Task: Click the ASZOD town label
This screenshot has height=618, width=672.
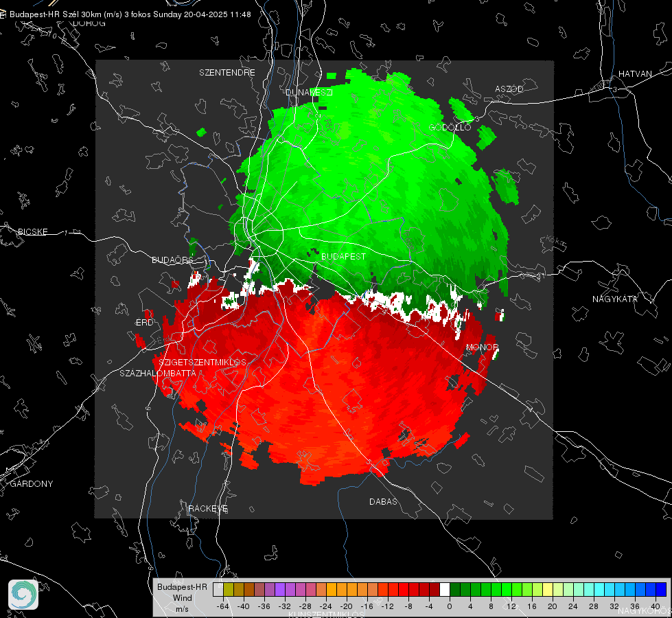Action: tap(509, 89)
